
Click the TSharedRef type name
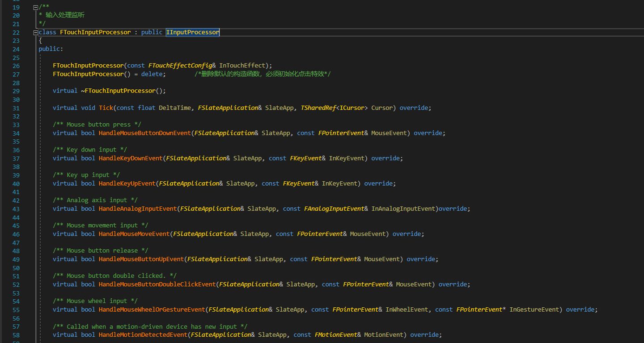(318, 108)
